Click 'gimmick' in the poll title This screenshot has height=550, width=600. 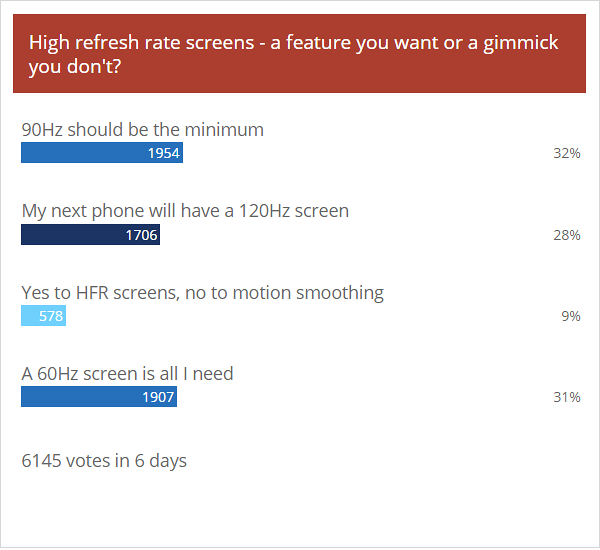pos(520,43)
